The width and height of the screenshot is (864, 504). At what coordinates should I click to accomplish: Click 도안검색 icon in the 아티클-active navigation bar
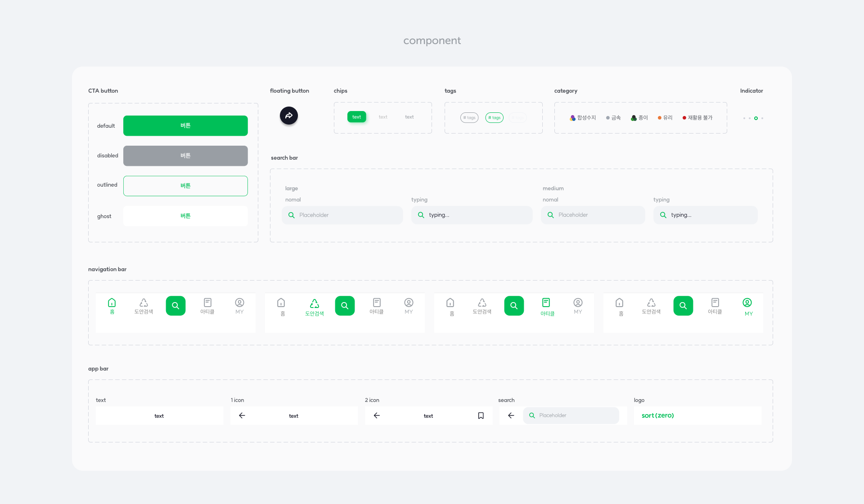coord(482,303)
